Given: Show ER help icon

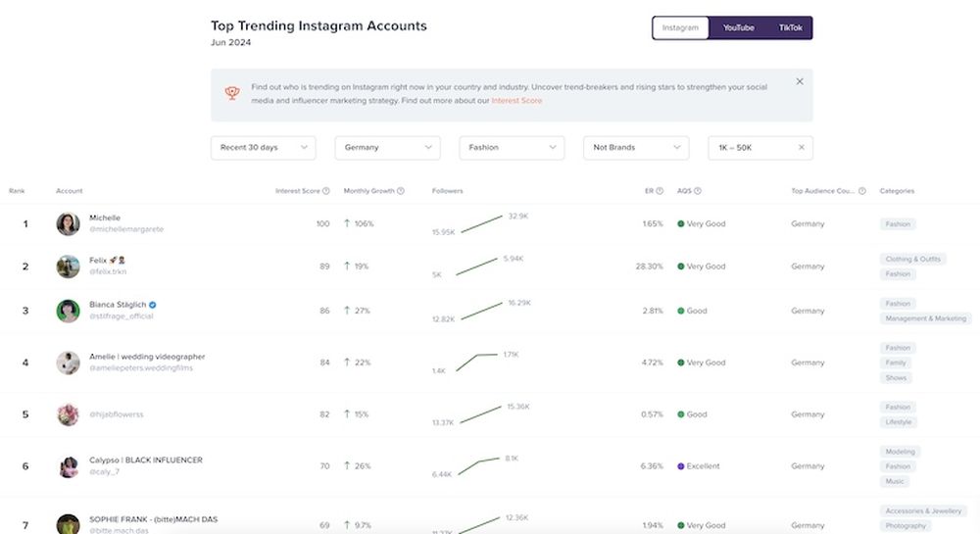Looking at the screenshot, I should 660,191.
